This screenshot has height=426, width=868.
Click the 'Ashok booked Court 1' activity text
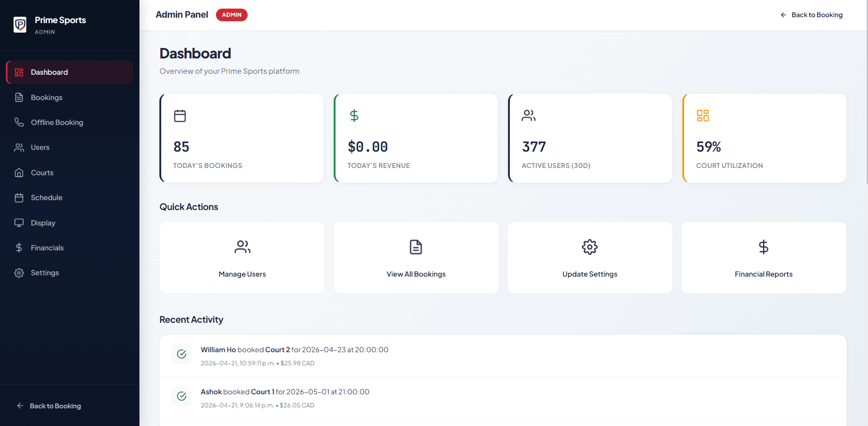(x=285, y=392)
